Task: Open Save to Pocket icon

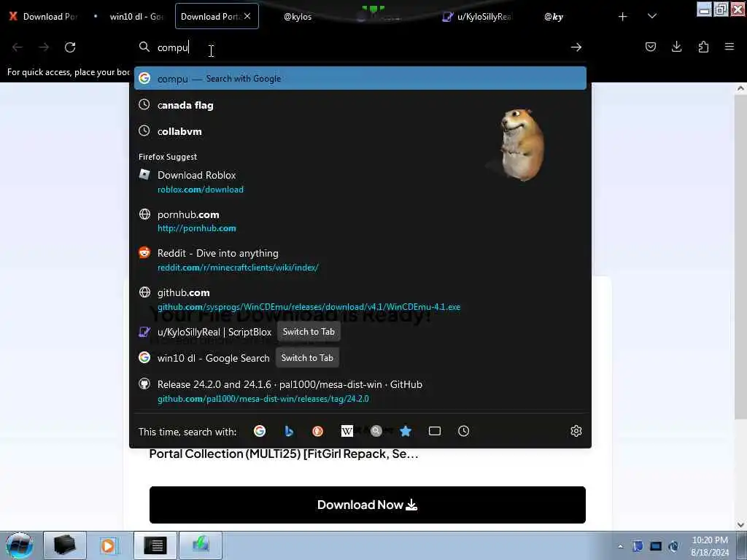Action: point(650,47)
